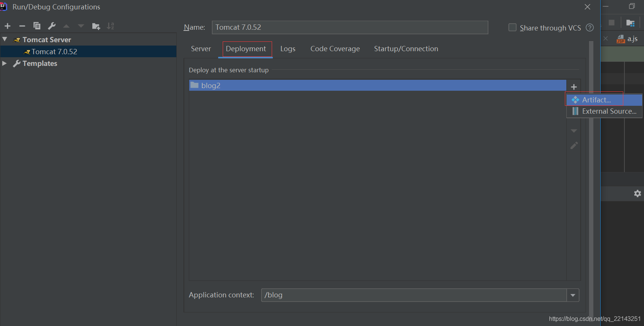Select blog2 deployment entry
Screen dimensions: 644x326
coord(378,85)
